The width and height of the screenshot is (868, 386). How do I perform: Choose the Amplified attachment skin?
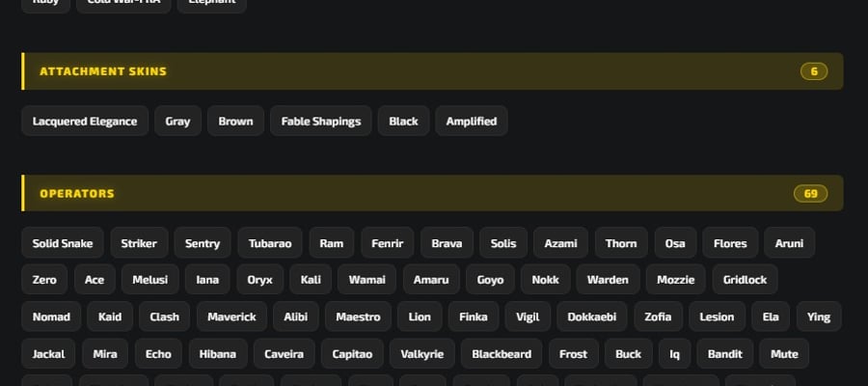click(471, 122)
